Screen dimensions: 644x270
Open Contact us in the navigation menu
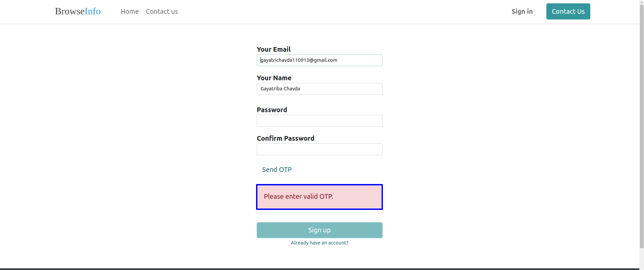162,11
